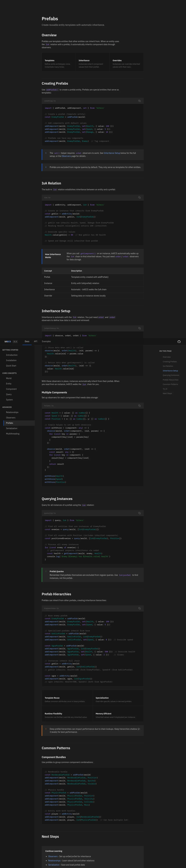
Task: Open the Relationships link under Continue Learning
Action: pyautogui.click(x=54, y=861)
